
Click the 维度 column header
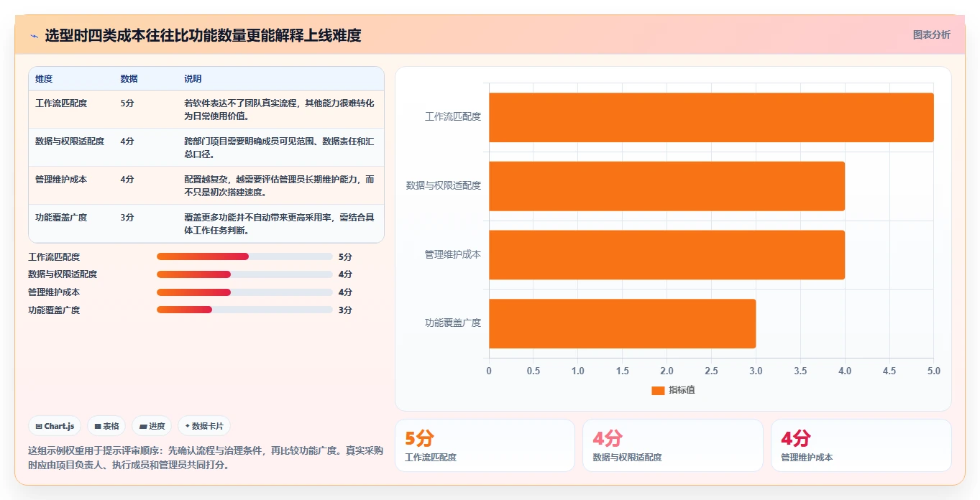(44, 79)
